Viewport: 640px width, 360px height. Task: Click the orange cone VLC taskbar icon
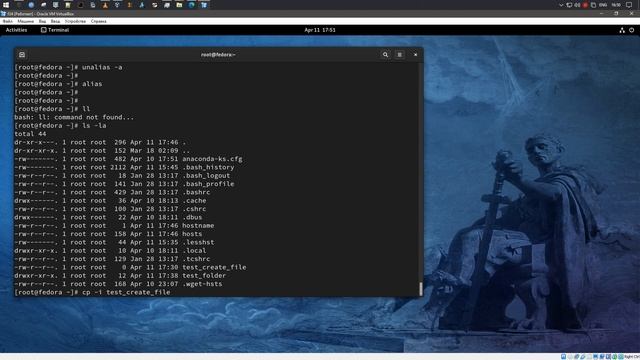pos(105,5)
